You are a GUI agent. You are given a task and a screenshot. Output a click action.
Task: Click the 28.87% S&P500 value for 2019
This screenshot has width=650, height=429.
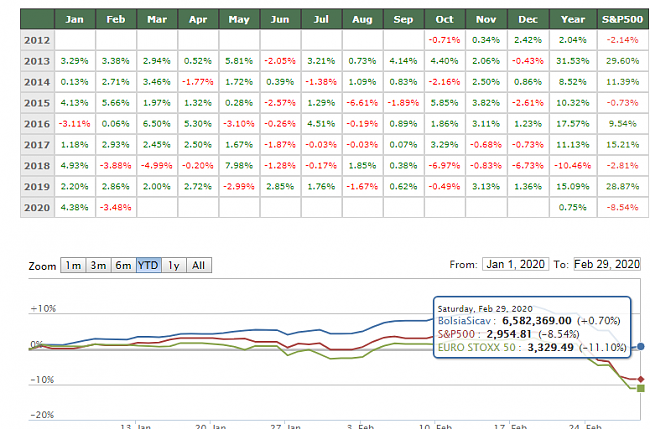[x=623, y=187]
